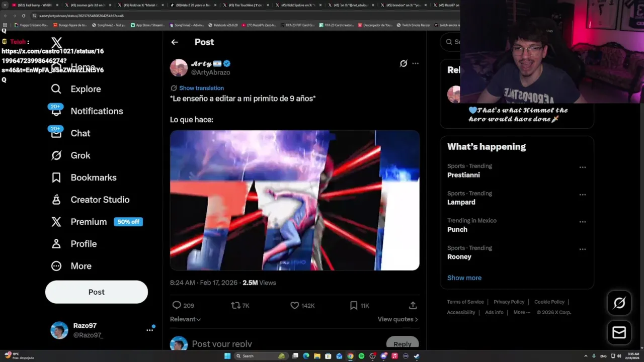
Task: Click the white Post button in sidebar
Action: pos(97,292)
